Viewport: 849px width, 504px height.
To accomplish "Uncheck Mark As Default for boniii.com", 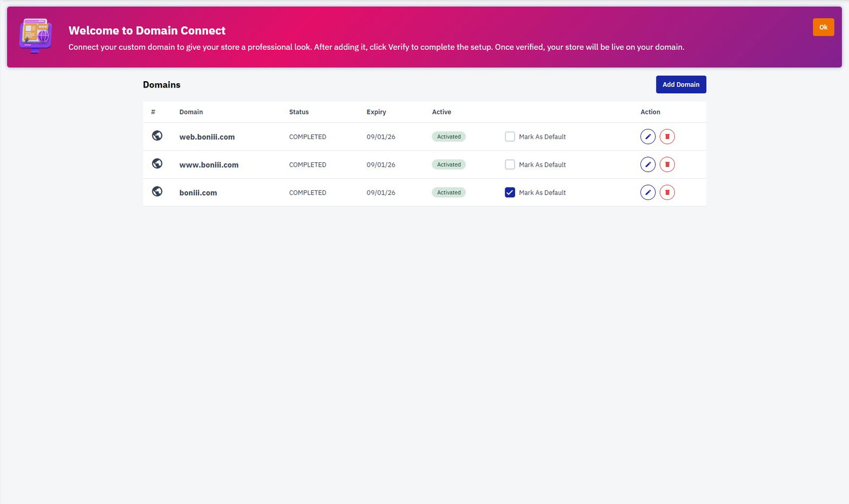I will (x=510, y=192).
